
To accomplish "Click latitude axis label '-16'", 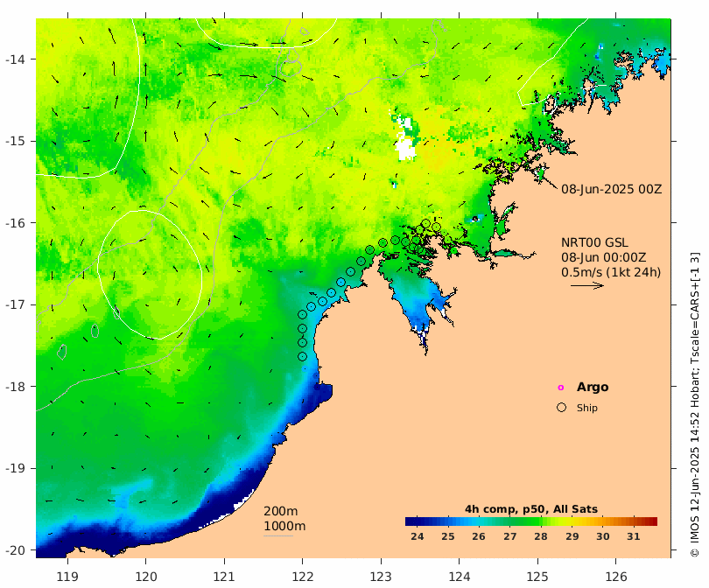I will pyautogui.click(x=15, y=223).
